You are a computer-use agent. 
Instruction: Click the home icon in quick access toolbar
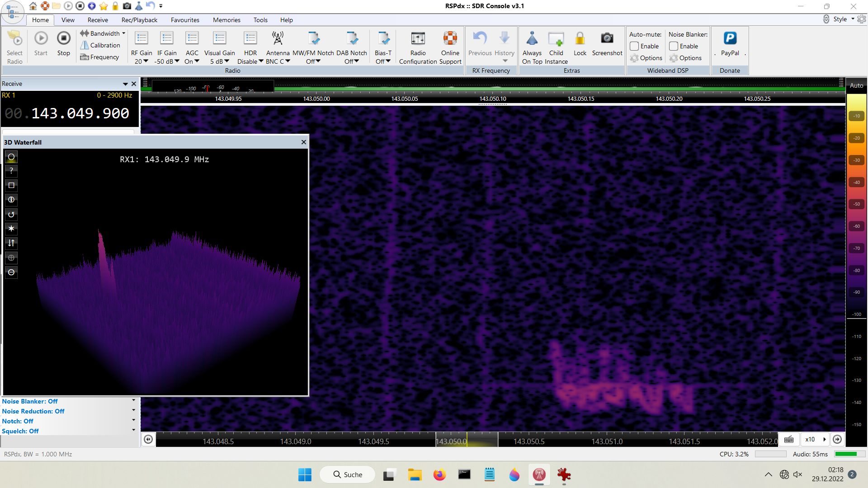(x=33, y=6)
